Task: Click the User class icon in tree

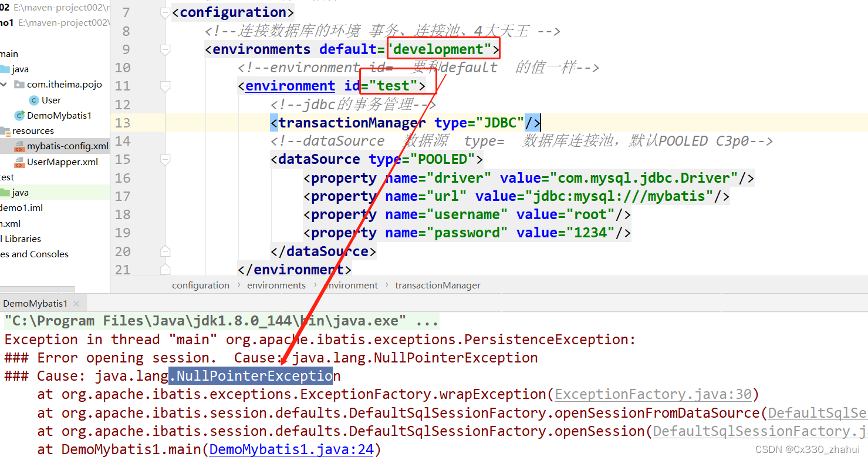Action: coord(34,100)
